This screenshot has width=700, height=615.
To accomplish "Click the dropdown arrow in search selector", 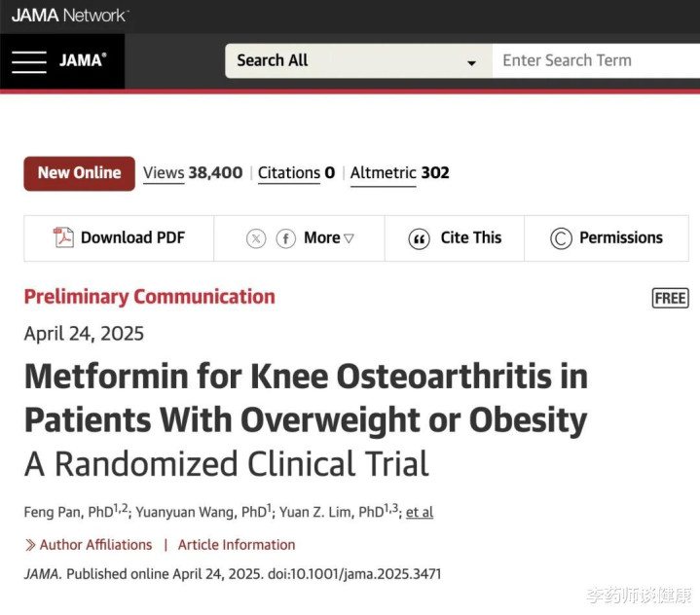I will click(x=471, y=63).
